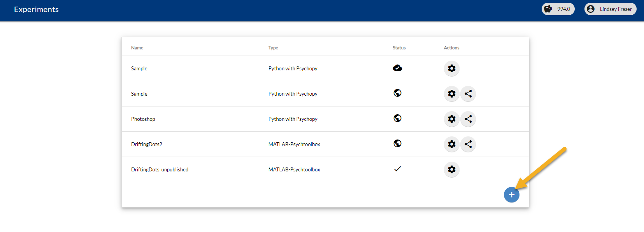Click the globe status icon for Photoshop

[x=397, y=118]
